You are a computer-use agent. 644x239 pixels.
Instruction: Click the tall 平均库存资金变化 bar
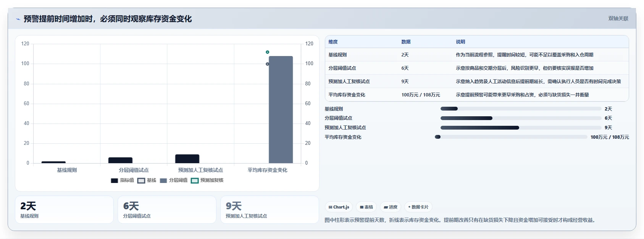[281, 110]
